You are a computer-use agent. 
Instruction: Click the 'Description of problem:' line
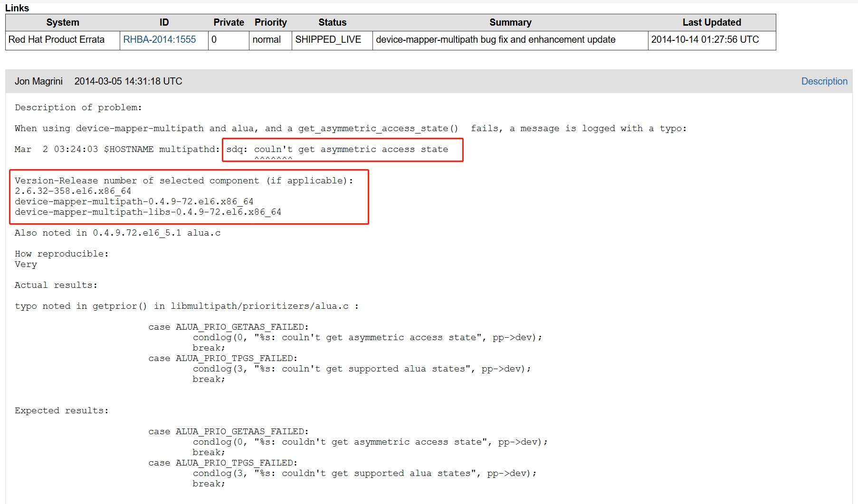pos(78,108)
